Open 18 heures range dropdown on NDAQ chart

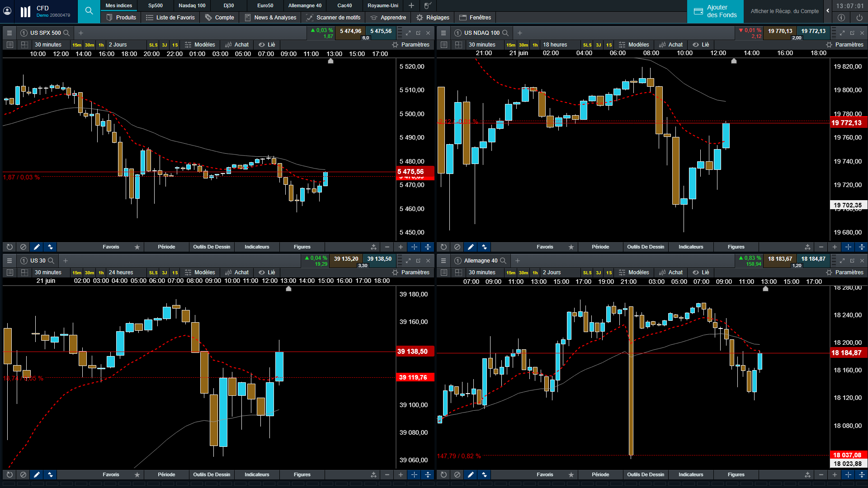[555, 45]
